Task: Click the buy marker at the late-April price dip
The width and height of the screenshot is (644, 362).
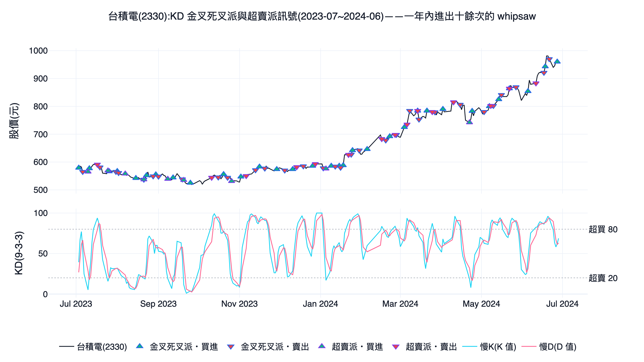Action: tap(469, 122)
